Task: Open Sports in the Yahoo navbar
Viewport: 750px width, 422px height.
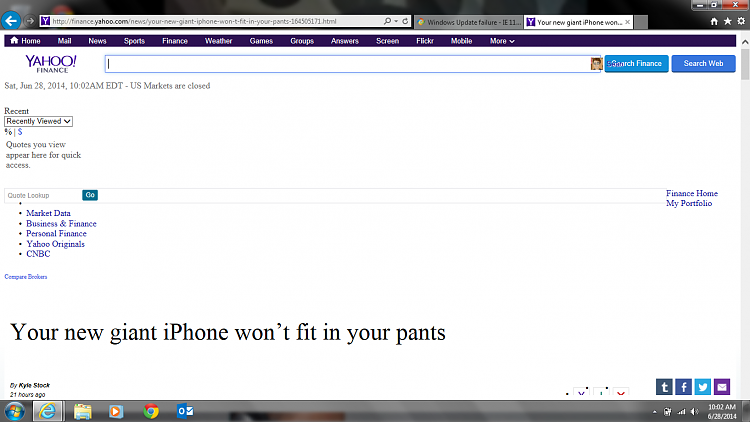Action: pyautogui.click(x=134, y=41)
